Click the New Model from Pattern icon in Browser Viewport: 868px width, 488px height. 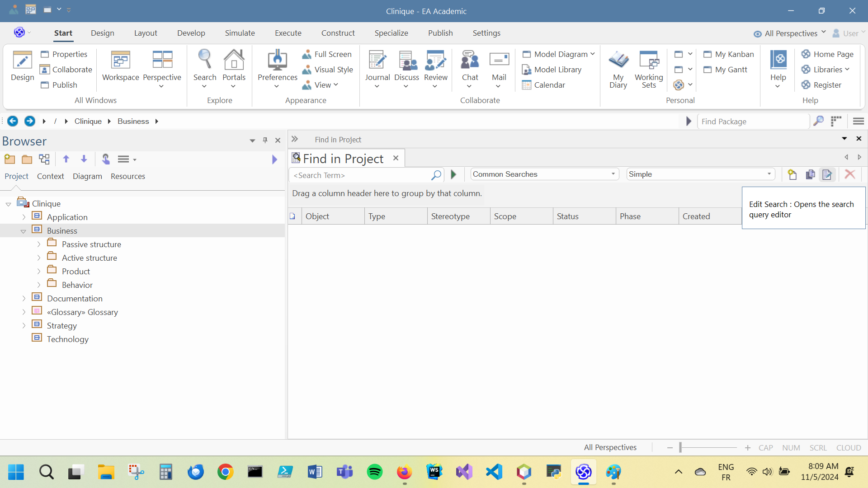tap(9, 159)
